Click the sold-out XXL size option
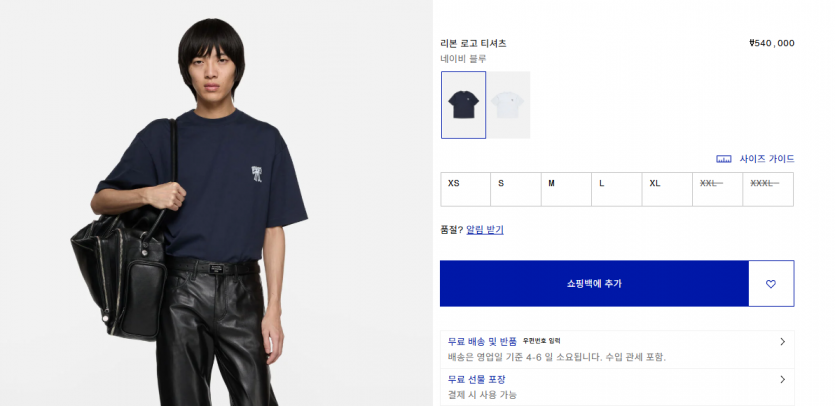The width and height of the screenshot is (835, 406). click(x=717, y=189)
